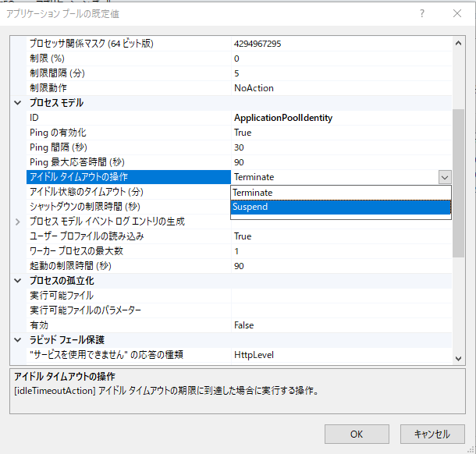Click Ping 間隔 value 30
The image size is (476, 454).
(239, 147)
